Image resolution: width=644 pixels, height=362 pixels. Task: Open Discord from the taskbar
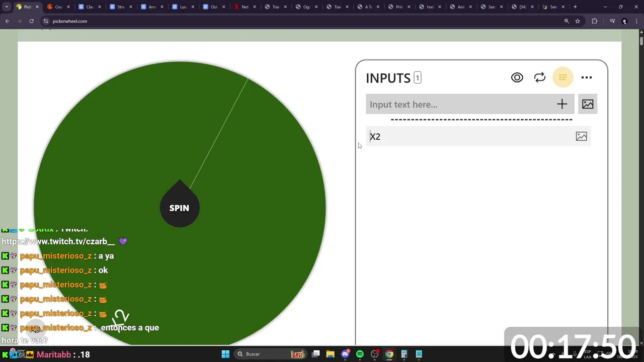coord(345,354)
